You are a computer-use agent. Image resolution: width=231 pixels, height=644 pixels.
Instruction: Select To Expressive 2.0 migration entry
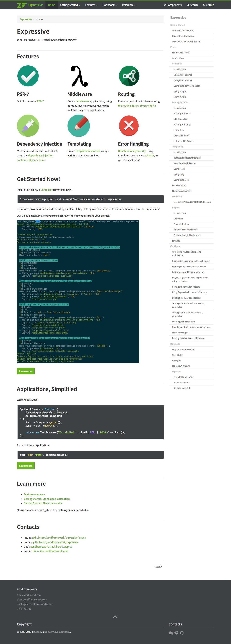pos(182,388)
